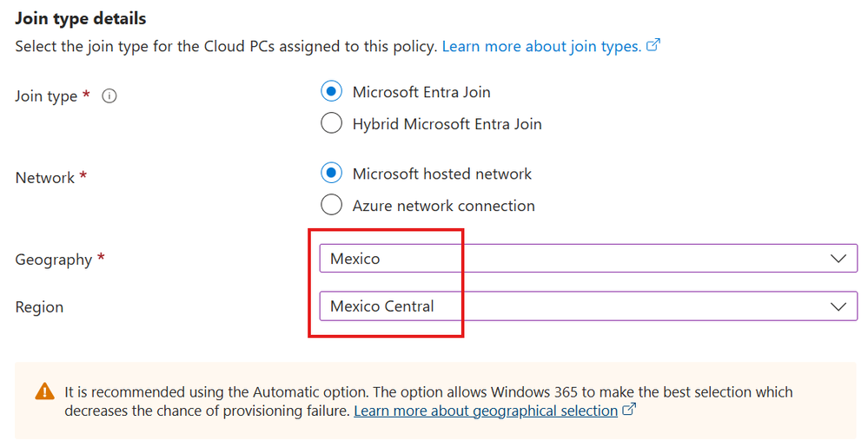Image resolution: width=868 pixels, height=447 pixels.
Task: Choose Hybrid Microsoft Entra Join radio button
Action: point(331,123)
